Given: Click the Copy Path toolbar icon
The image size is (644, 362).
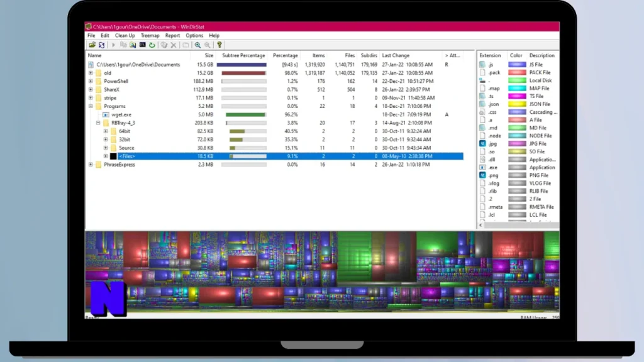Looking at the screenshot, I should (123, 45).
